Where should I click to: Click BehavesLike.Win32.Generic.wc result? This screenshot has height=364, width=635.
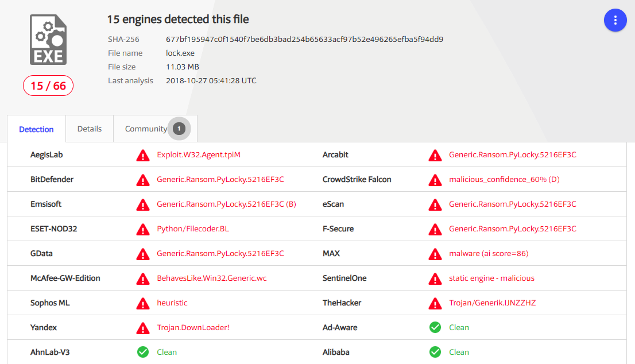click(212, 278)
